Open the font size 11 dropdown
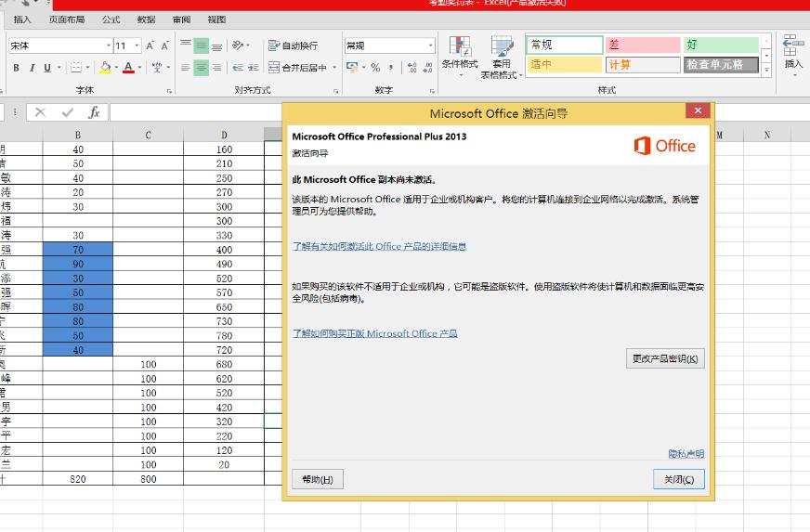 pyautogui.click(x=137, y=45)
